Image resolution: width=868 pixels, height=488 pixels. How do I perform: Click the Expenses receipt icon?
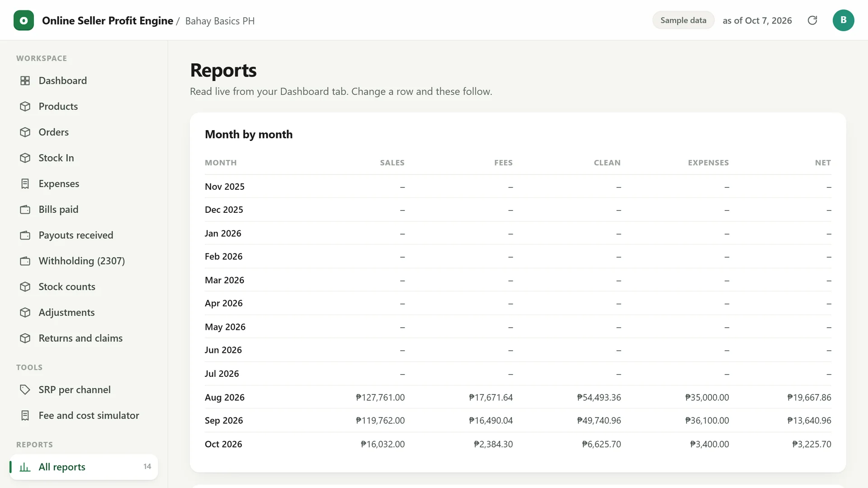pos(25,183)
